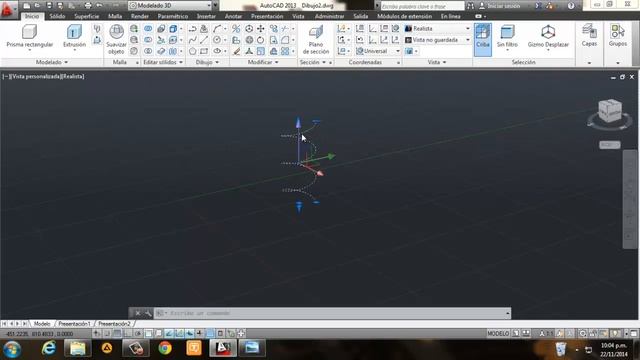Select the Arc tool in Dibujo panel

point(217,29)
